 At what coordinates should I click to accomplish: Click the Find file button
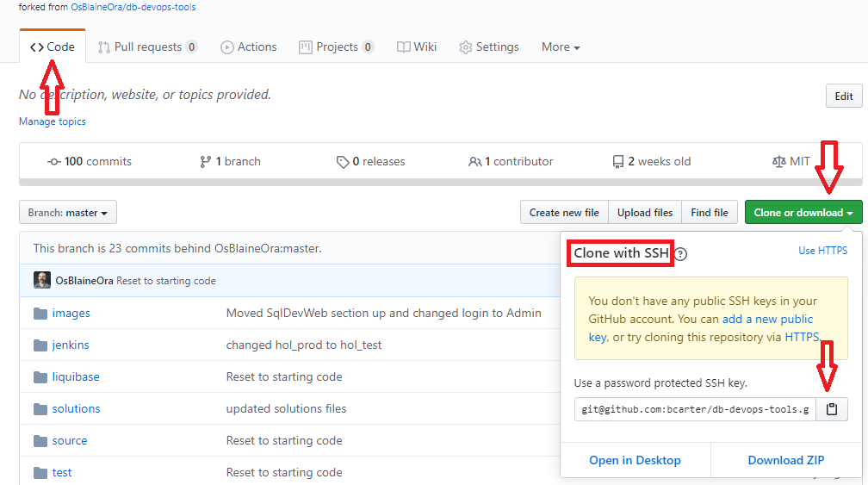pyautogui.click(x=710, y=213)
